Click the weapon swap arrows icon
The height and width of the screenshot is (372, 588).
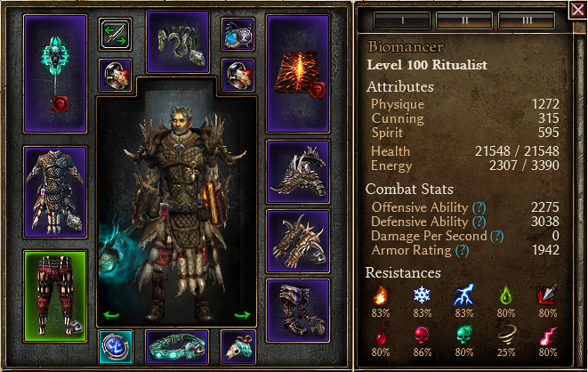click(115, 35)
